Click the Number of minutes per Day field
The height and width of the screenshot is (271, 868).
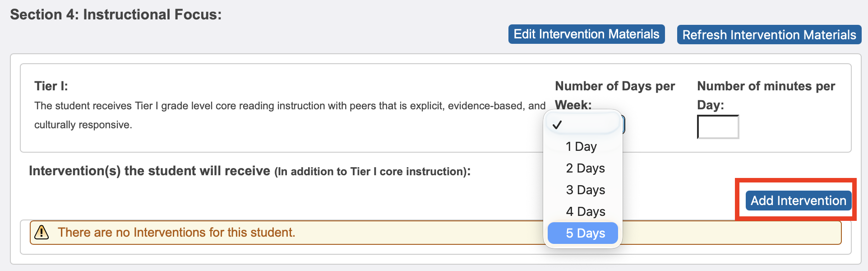[717, 127]
